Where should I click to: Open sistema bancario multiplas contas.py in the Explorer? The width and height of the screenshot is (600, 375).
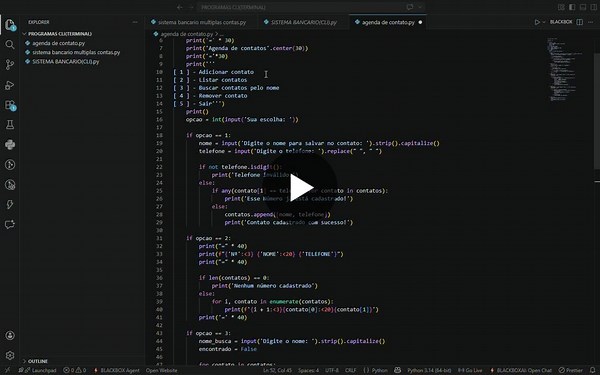click(76, 52)
